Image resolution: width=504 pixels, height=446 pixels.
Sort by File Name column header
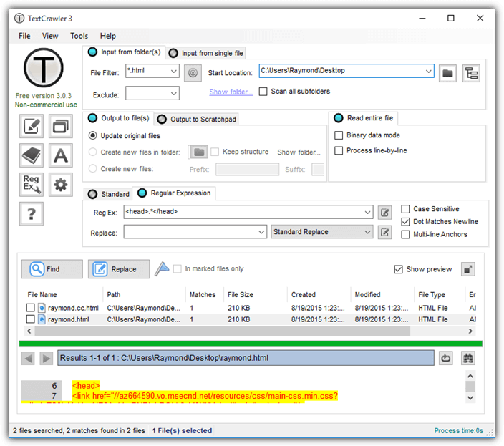pos(42,295)
